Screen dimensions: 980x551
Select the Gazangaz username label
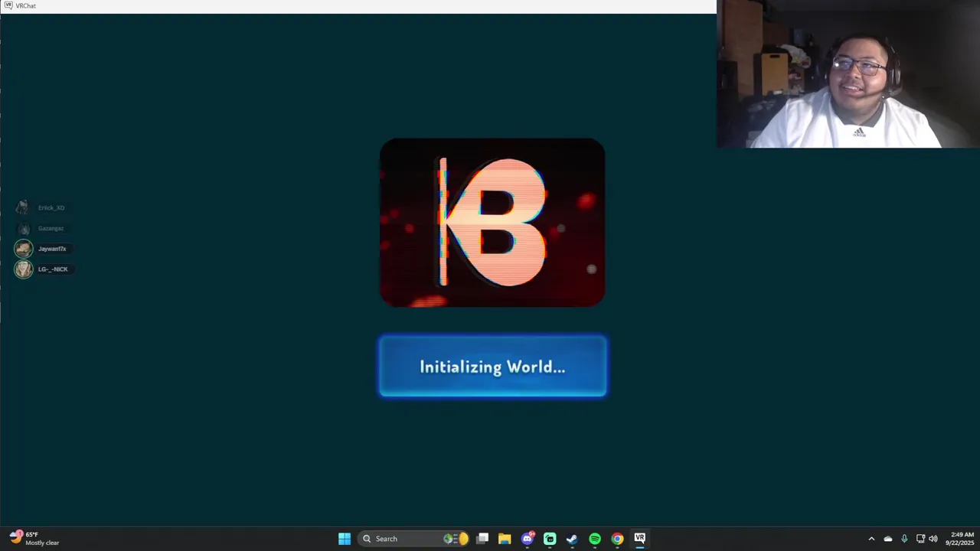[51, 228]
